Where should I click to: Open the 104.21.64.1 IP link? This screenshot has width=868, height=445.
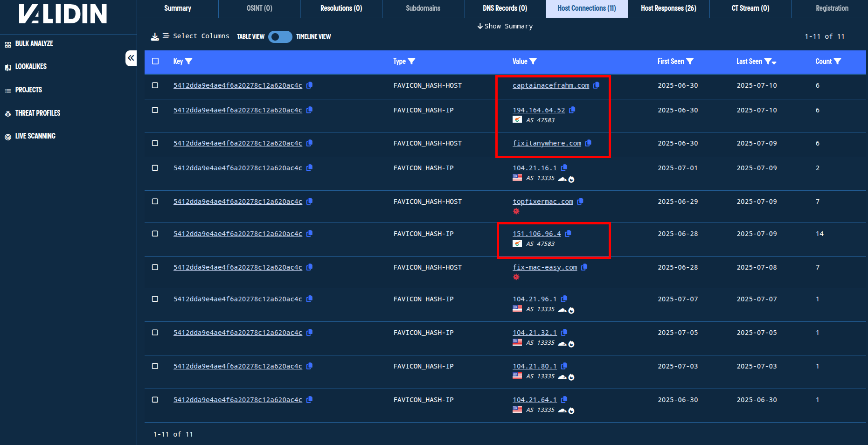click(535, 400)
